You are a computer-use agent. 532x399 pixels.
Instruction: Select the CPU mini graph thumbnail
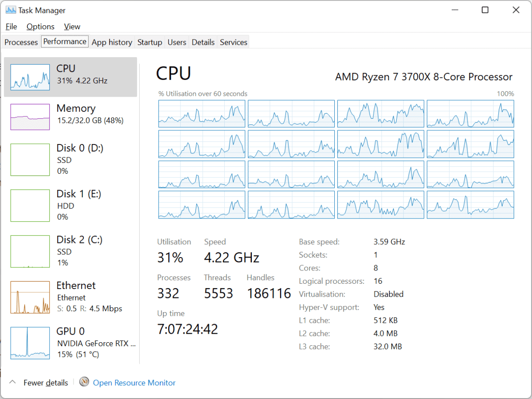click(30, 77)
